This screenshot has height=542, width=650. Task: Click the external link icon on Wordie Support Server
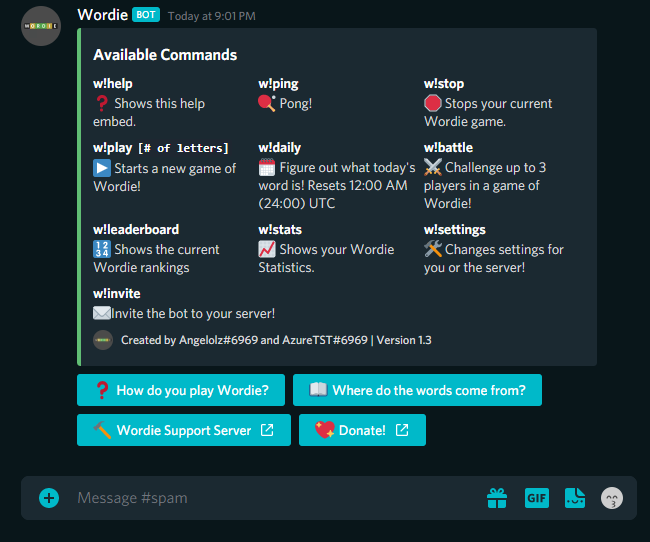267,430
